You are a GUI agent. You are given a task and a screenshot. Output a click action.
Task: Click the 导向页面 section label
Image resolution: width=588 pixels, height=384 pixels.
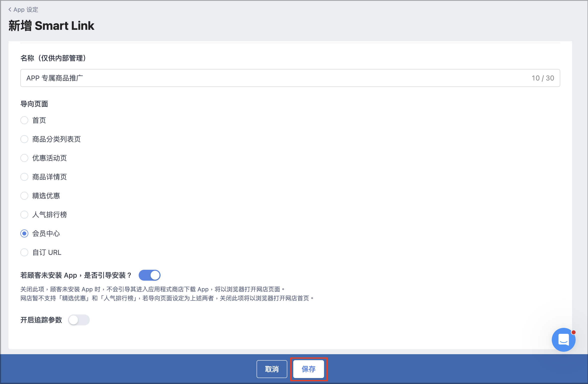34,104
